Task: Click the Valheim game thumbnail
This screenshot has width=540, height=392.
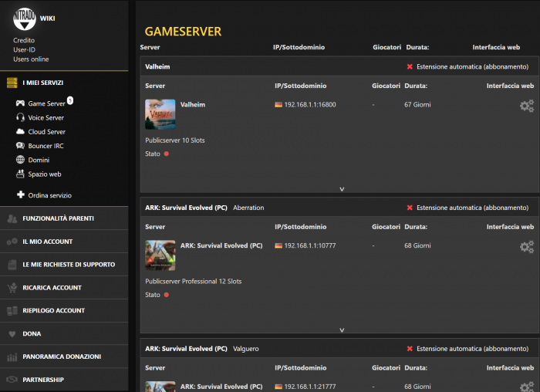Action: [x=160, y=114]
